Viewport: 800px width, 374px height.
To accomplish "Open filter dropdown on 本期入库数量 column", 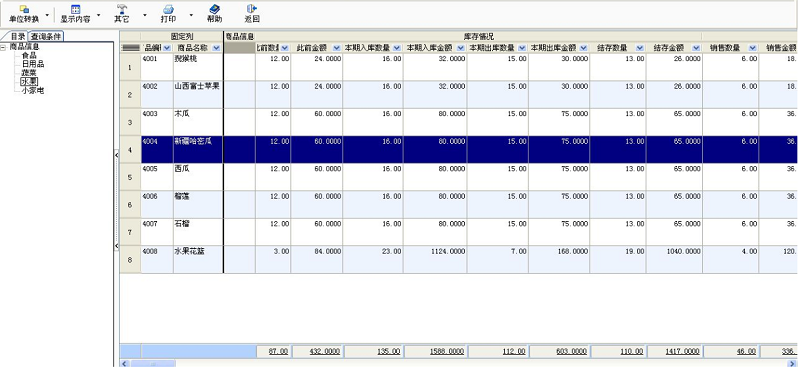I will (397, 48).
